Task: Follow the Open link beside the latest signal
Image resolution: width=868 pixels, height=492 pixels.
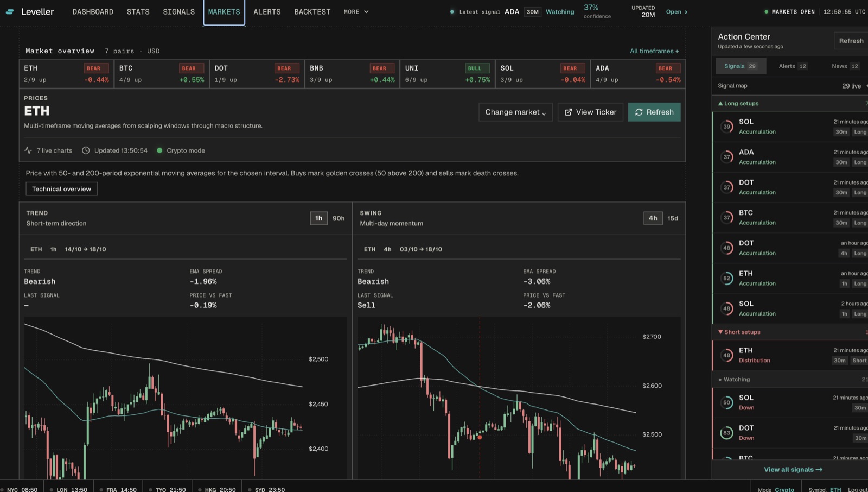Action: pos(676,12)
